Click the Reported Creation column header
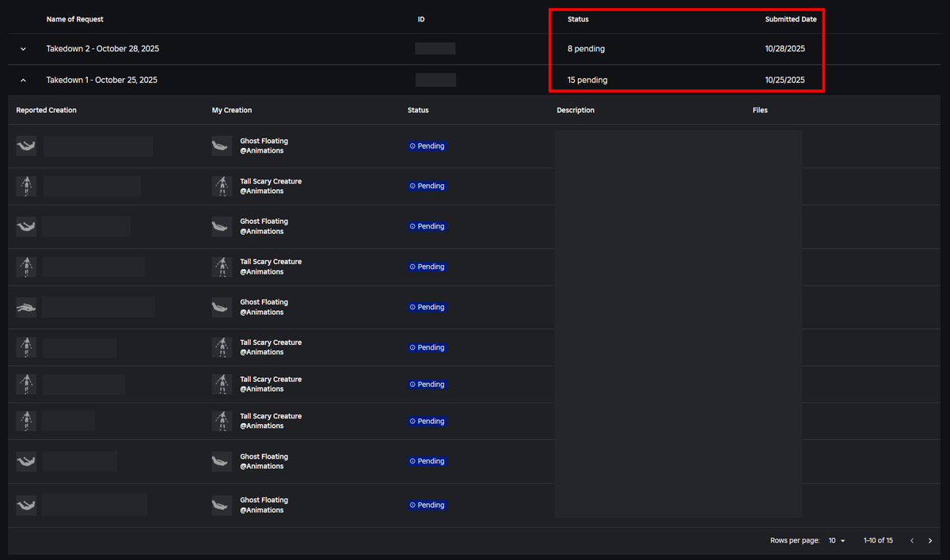 coord(47,110)
